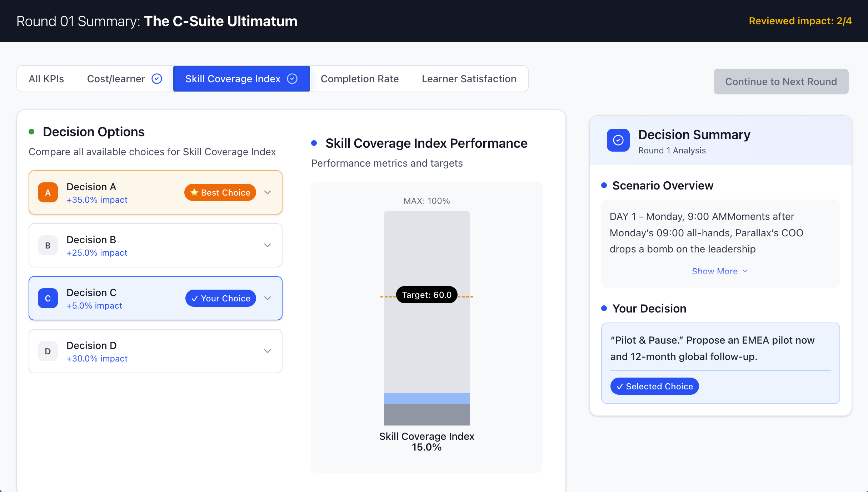Image resolution: width=868 pixels, height=492 pixels.
Task: Click the Your Choice badge on Decision C
Action: pyautogui.click(x=220, y=299)
